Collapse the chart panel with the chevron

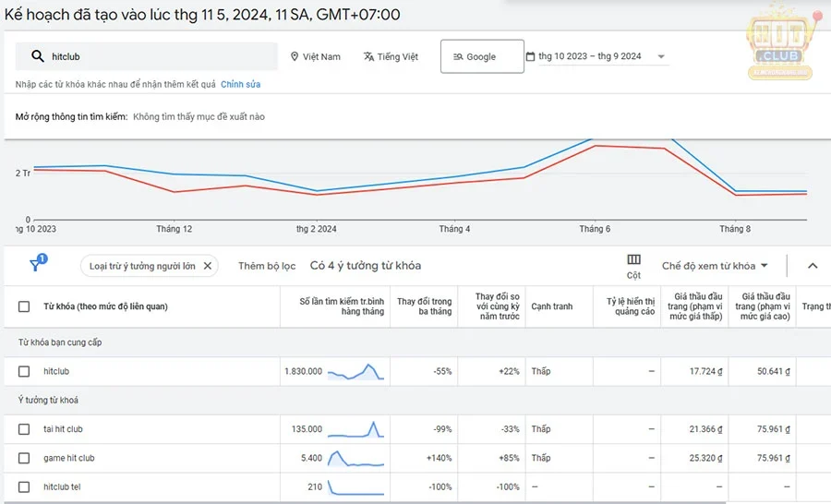[813, 266]
